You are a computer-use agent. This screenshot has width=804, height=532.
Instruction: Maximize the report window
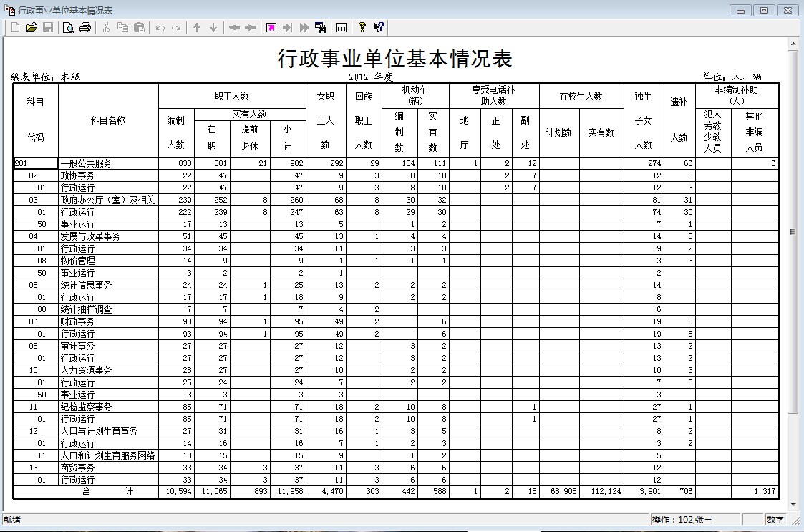coord(765,10)
